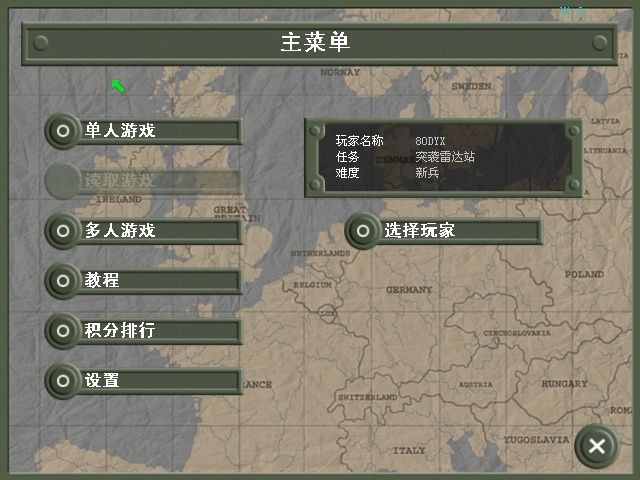Click the round icon next to 设置
This screenshot has width=640, height=480.
click(63, 380)
